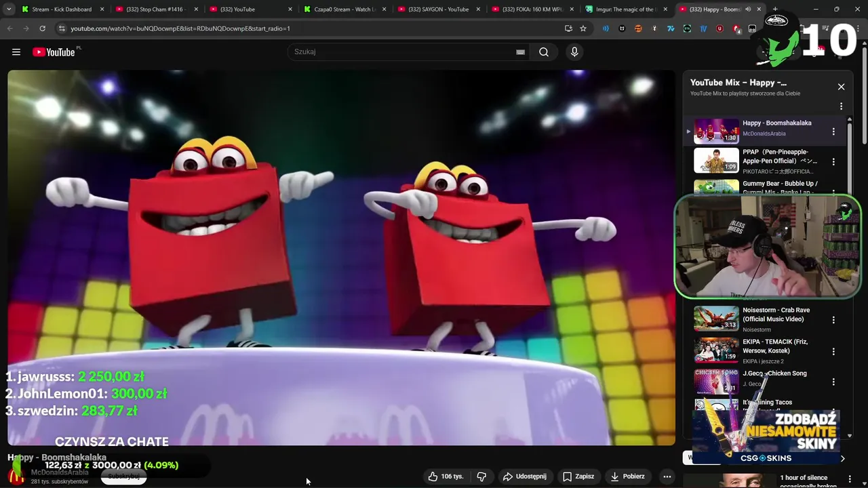
Task: Pause the video by clicking the player
Action: click(x=341, y=258)
